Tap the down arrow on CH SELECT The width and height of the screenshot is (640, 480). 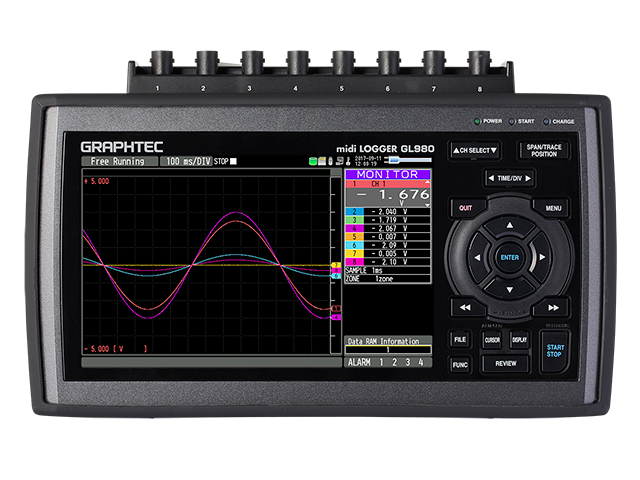(x=494, y=151)
